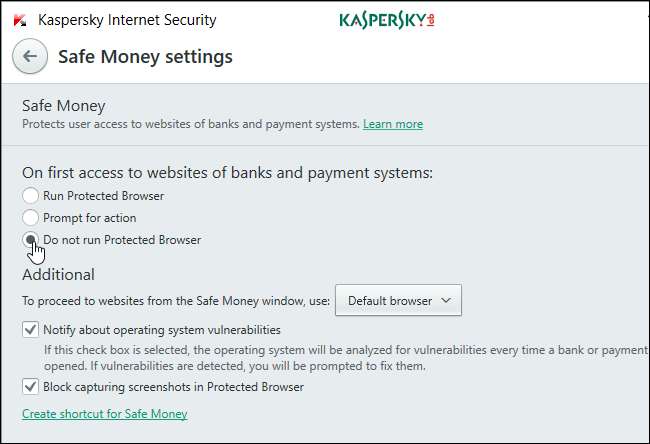Viewport: 650px width, 444px height.
Task: Click the 'On first access to websites' label
Action: tap(227, 172)
